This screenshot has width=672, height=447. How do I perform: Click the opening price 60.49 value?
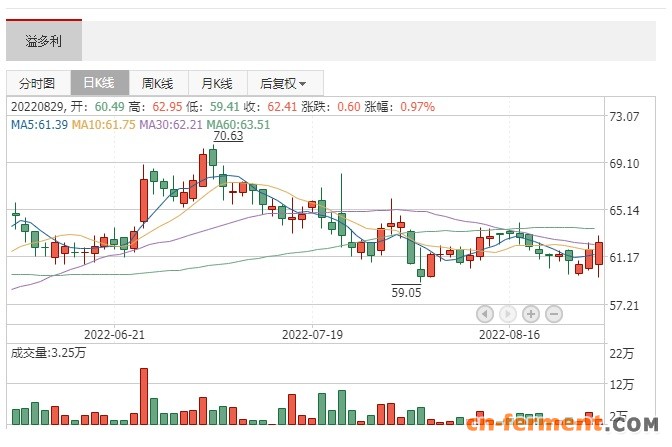click(110, 107)
